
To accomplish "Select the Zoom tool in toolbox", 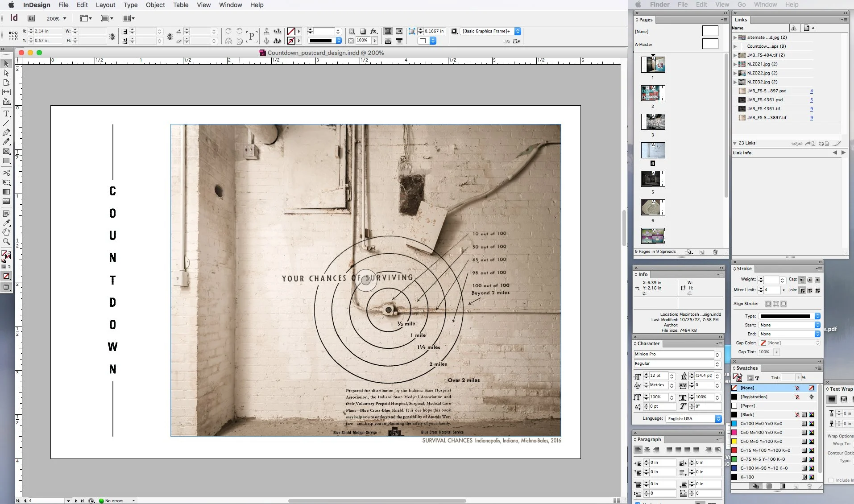I will coord(6,242).
